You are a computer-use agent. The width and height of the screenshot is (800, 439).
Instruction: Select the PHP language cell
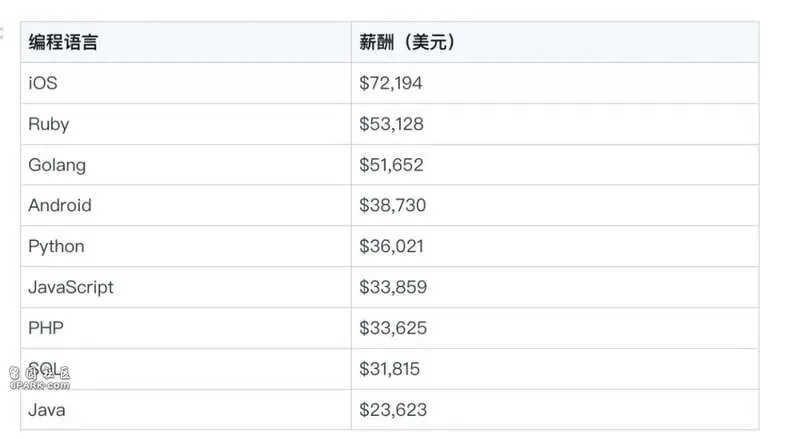click(46, 328)
